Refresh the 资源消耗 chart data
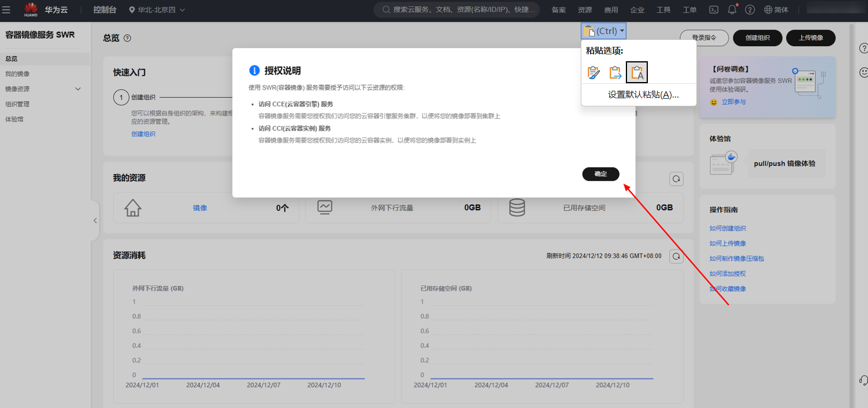The width and height of the screenshot is (868, 408). (676, 256)
